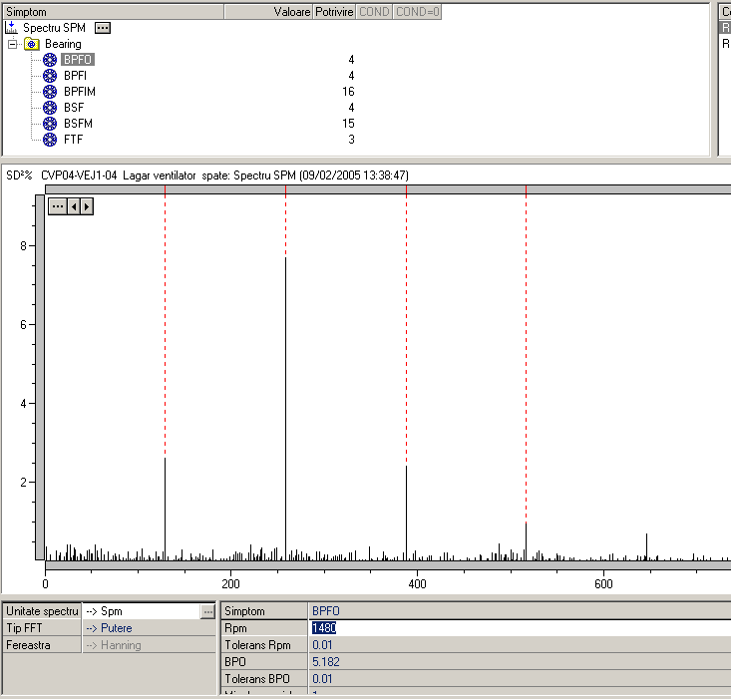Click the BPFI bearing symptom icon

point(50,76)
